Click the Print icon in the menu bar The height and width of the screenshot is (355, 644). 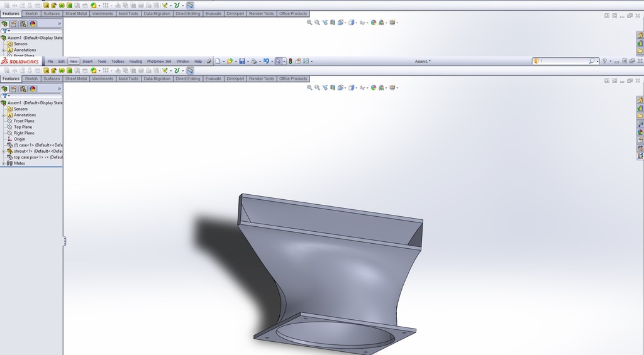coord(254,61)
